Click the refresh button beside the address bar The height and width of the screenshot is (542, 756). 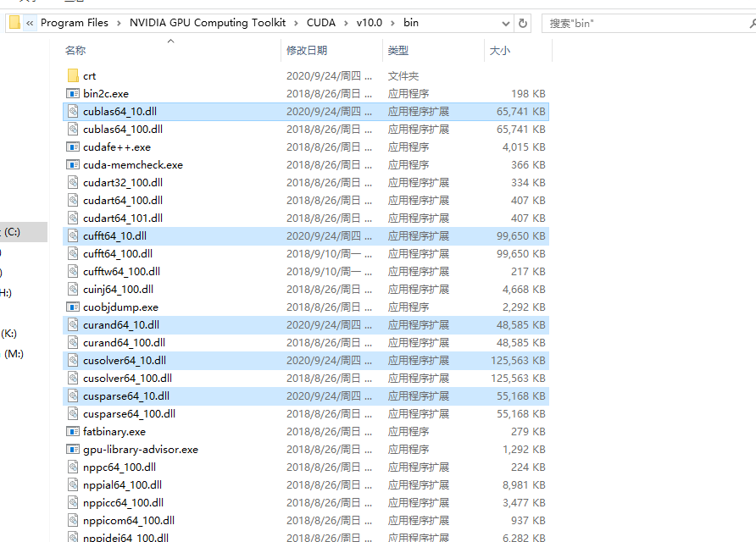pos(523,23)
